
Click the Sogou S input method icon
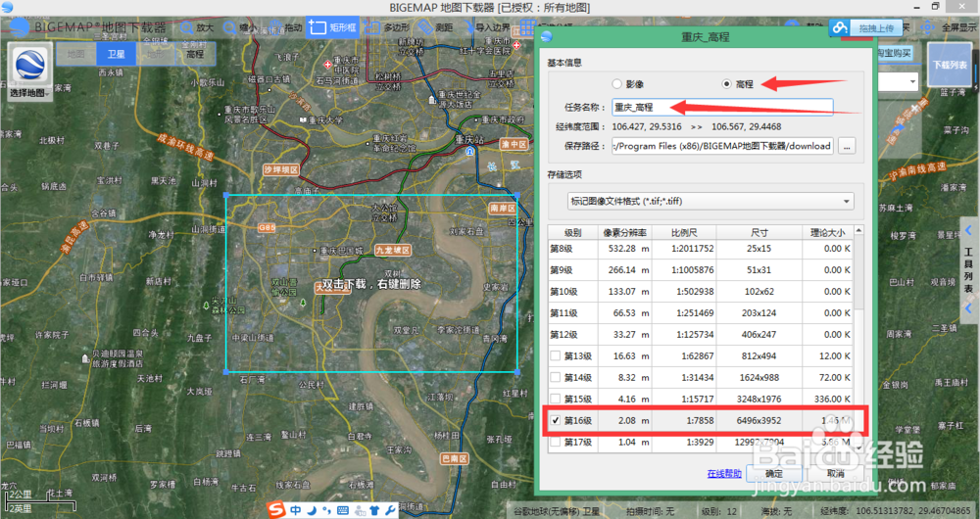coord(277,510)
